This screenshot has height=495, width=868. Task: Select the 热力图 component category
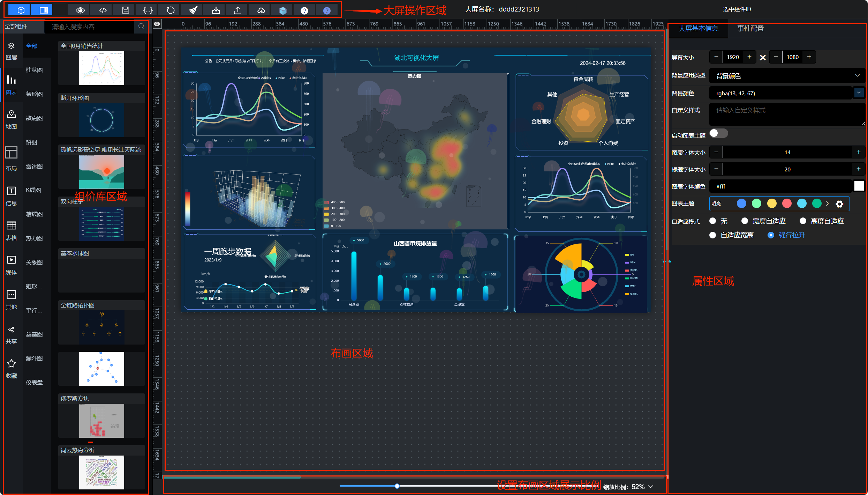[x=34, y=238]
